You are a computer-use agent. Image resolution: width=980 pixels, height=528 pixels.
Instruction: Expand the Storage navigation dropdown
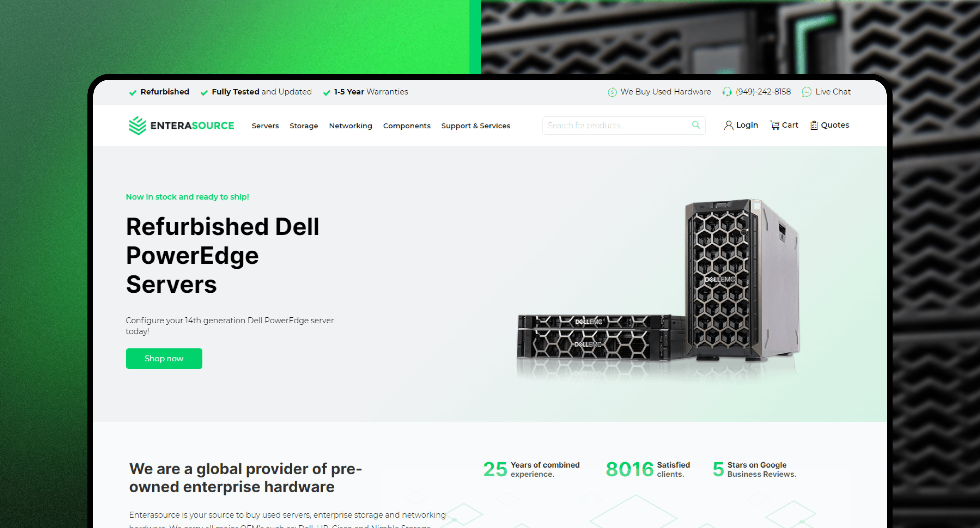tap(304, 125)
